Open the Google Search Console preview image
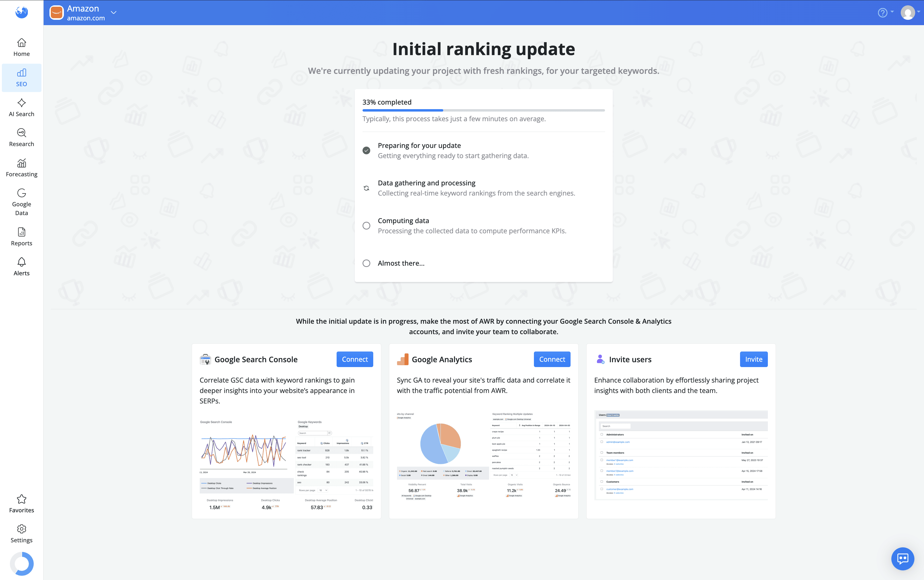Viewport: 924px width, 580px height. tap(286, 464)
